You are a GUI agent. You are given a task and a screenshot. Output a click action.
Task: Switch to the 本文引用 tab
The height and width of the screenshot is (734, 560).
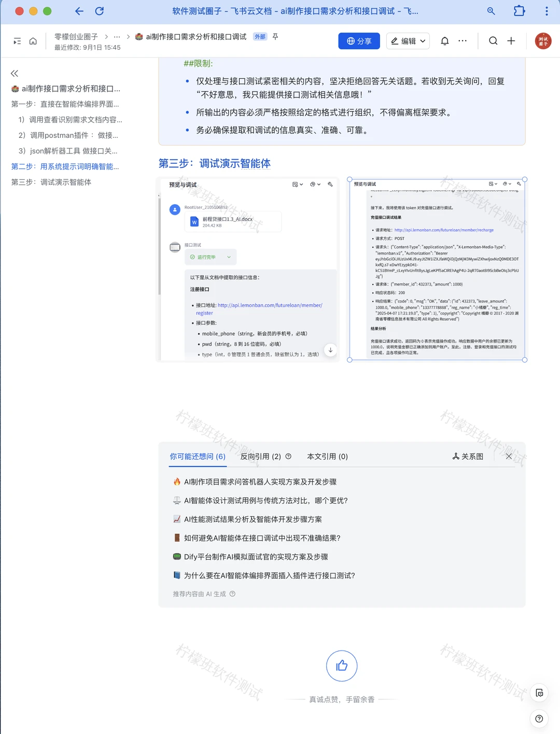327,457
